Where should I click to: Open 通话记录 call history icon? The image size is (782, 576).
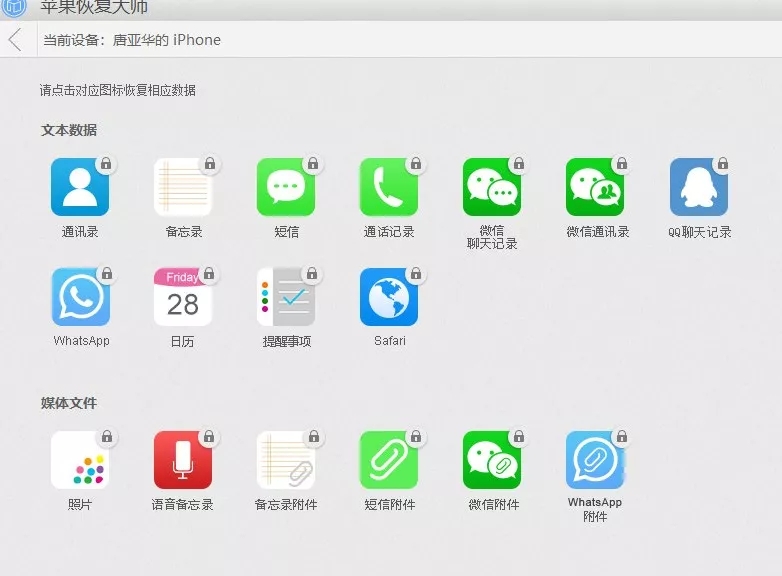click(x=389, y=188)
